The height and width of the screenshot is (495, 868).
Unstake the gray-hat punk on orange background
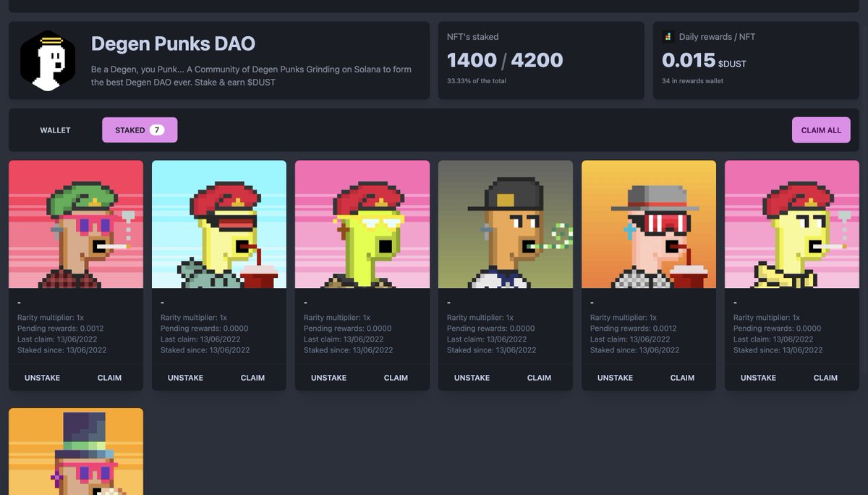point(615,378)
